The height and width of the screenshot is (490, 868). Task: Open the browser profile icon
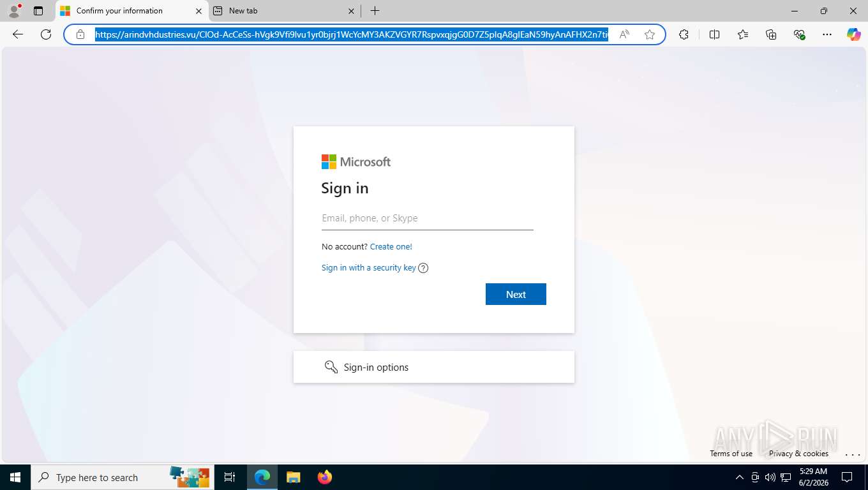click(14, 11)
